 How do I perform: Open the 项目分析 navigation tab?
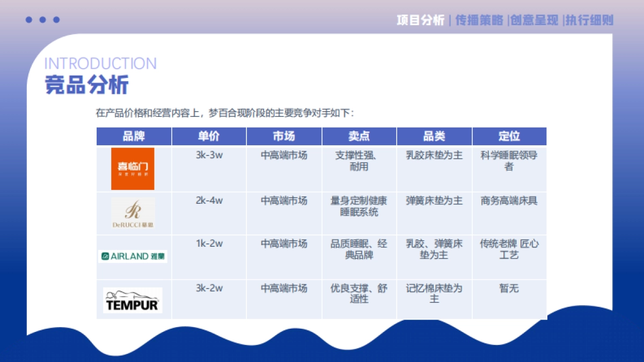point(421,20)
